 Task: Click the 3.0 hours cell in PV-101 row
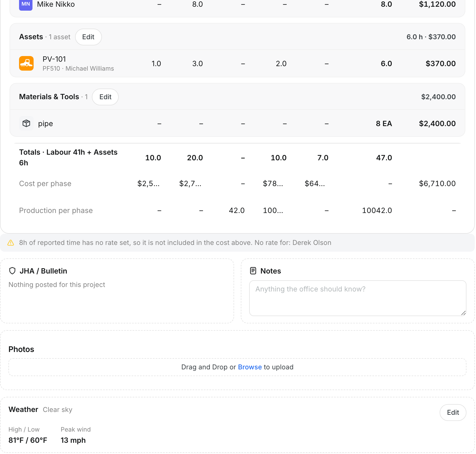[x=197, y=64]
